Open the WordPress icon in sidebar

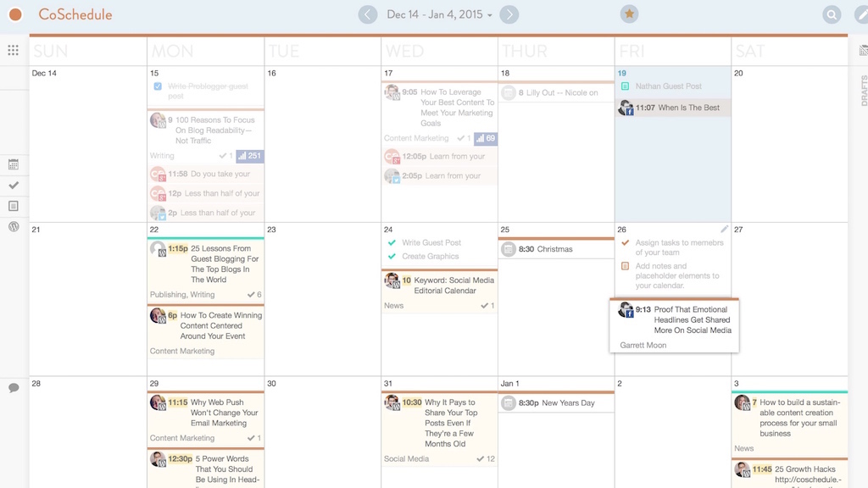coord(14,226)
